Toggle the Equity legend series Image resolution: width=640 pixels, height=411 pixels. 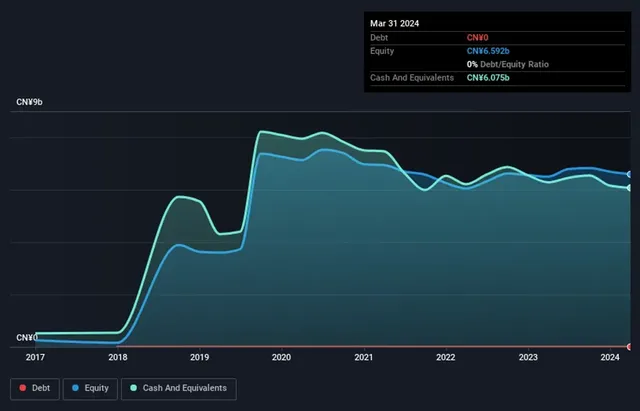click(91, 388)
